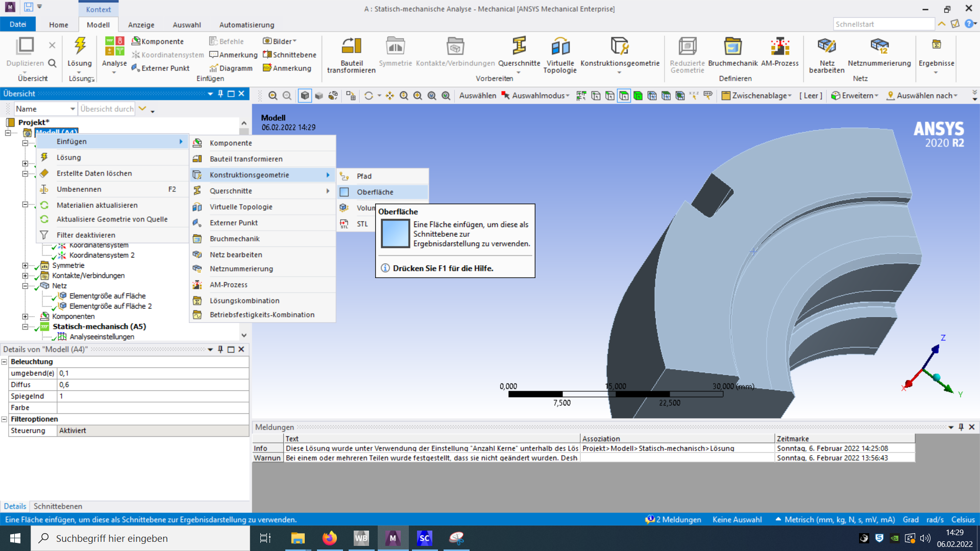The height and width of the screenshot is (551, 980).
Task: Collapse the Netz tree node
Action: [24, 286]
